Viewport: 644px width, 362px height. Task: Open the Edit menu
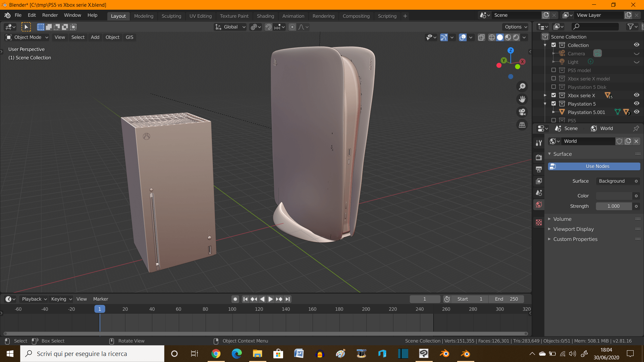click(32, 15)
